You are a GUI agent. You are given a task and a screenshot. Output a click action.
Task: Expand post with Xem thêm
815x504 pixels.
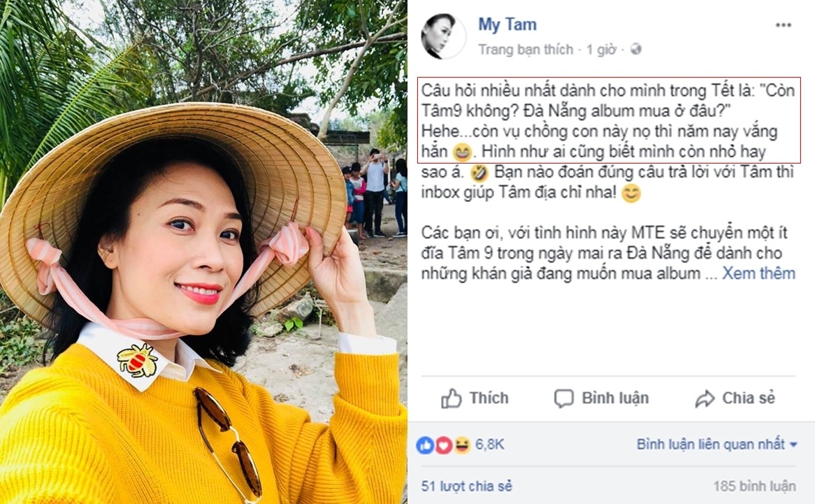click(759, 273)
